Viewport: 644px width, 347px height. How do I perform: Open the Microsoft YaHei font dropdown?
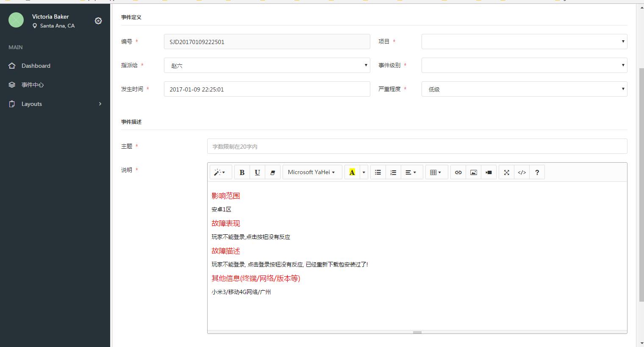coord(312,172)
